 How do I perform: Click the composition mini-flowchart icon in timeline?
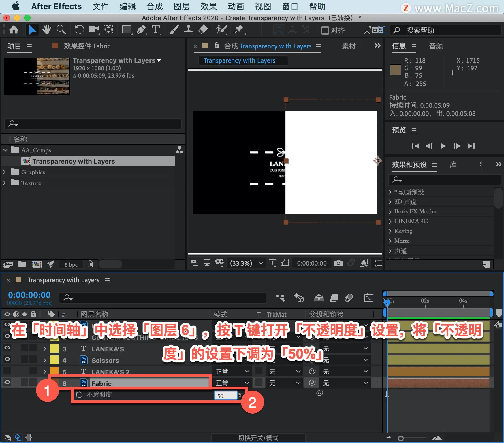click(280, 298)
